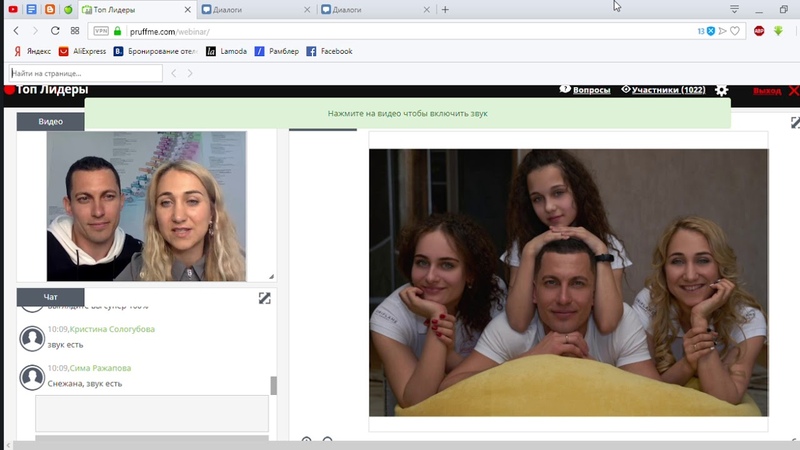Select the Видео panel tab
The height and width of the screenshot is (450, 800).
(x=51, y=121)
